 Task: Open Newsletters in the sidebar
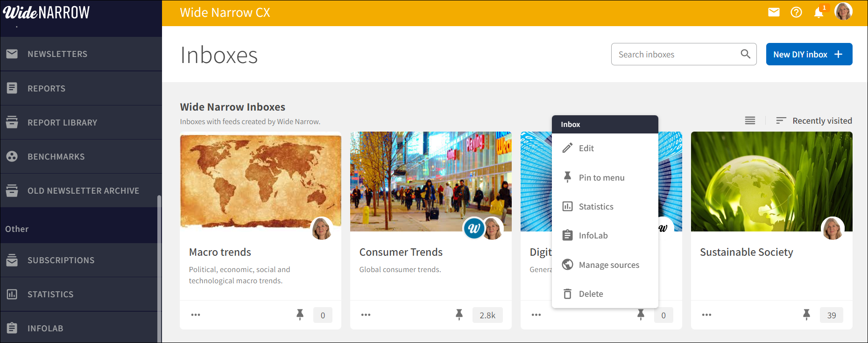pyautogui.click(x=81, y=54)
